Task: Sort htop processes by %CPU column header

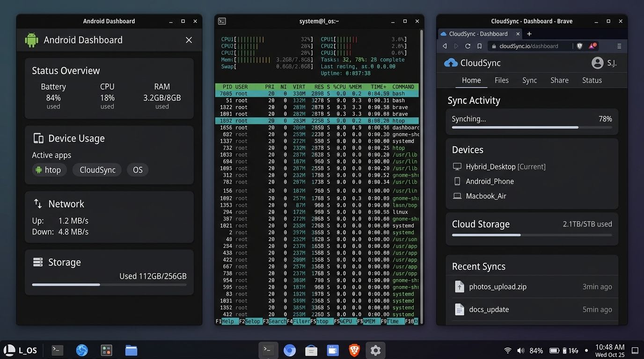Action: [x=339, y=86]
